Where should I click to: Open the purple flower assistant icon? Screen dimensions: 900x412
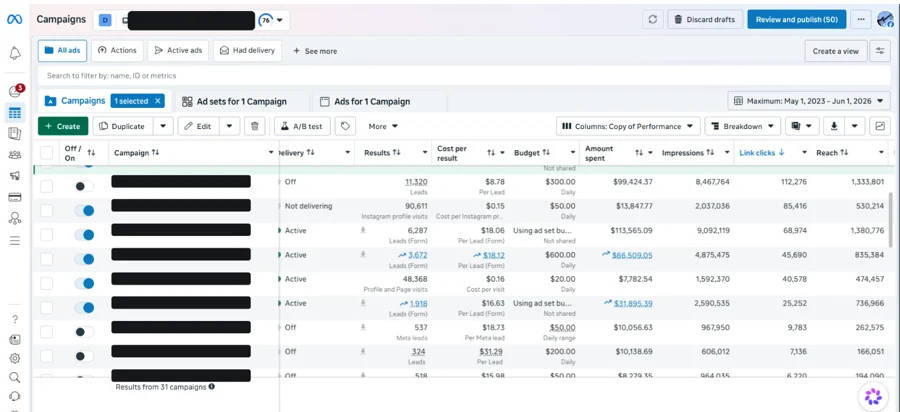point(873,396)
